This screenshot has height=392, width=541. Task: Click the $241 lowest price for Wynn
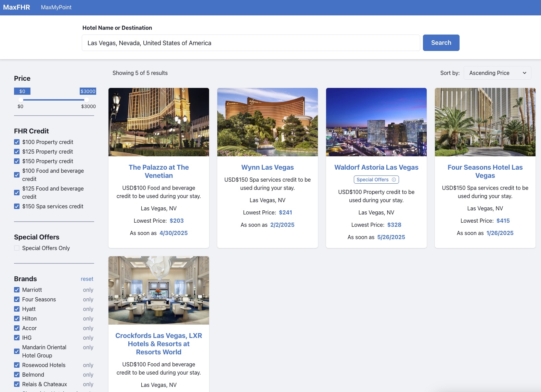(285, 212)
